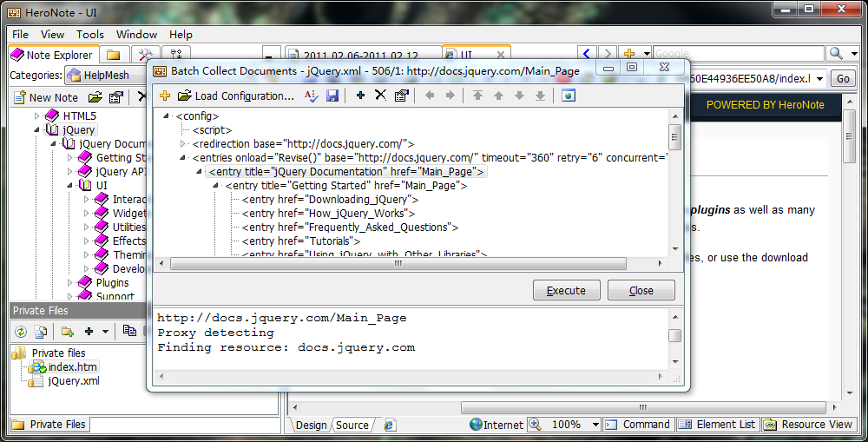Click the Google search input field

[x=739, y=54]
